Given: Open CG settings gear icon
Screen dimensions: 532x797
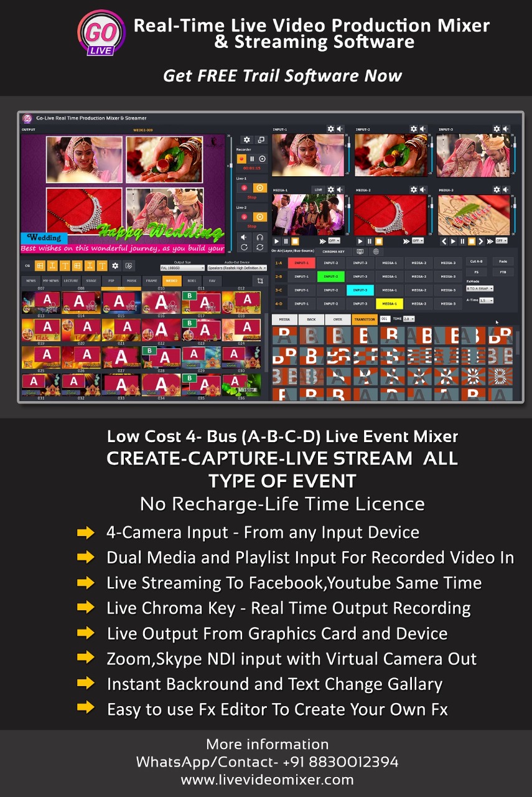Looking at the screenshot, I should point(115,265).
